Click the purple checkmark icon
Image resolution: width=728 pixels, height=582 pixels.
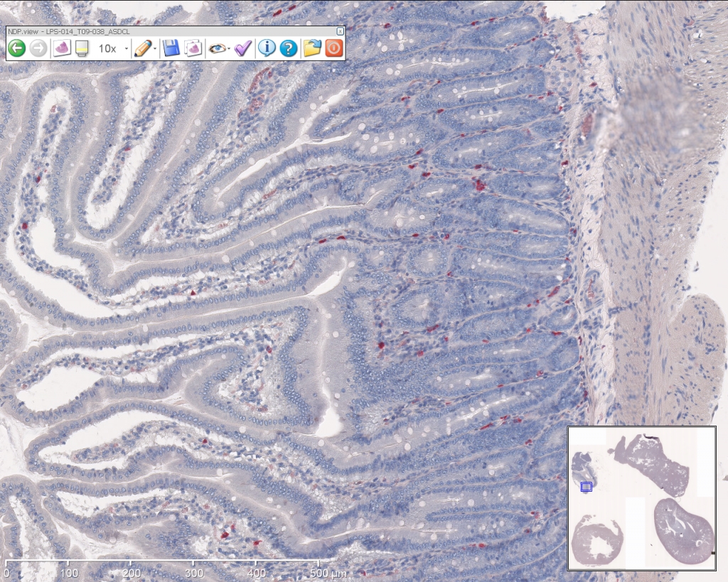243,48
